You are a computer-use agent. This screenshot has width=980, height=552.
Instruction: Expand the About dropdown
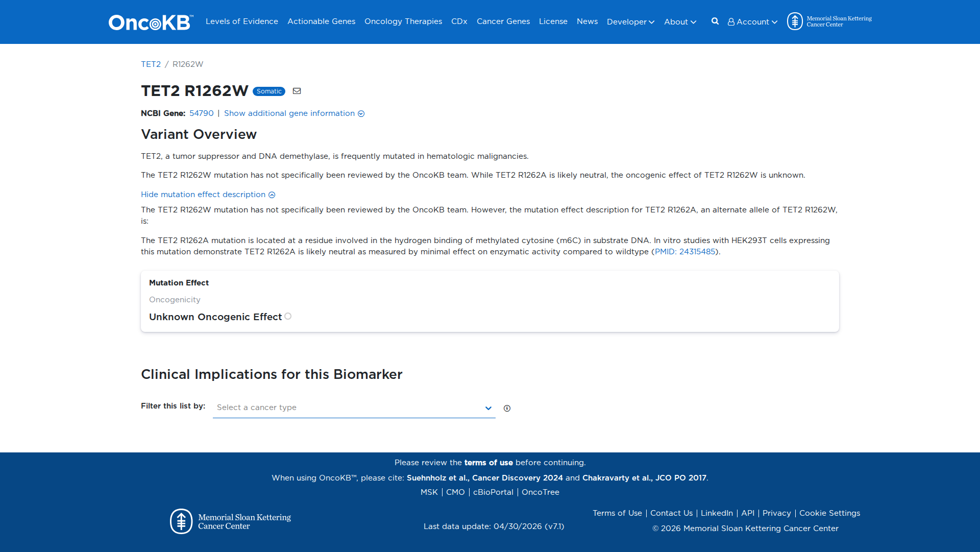(680, 22)
